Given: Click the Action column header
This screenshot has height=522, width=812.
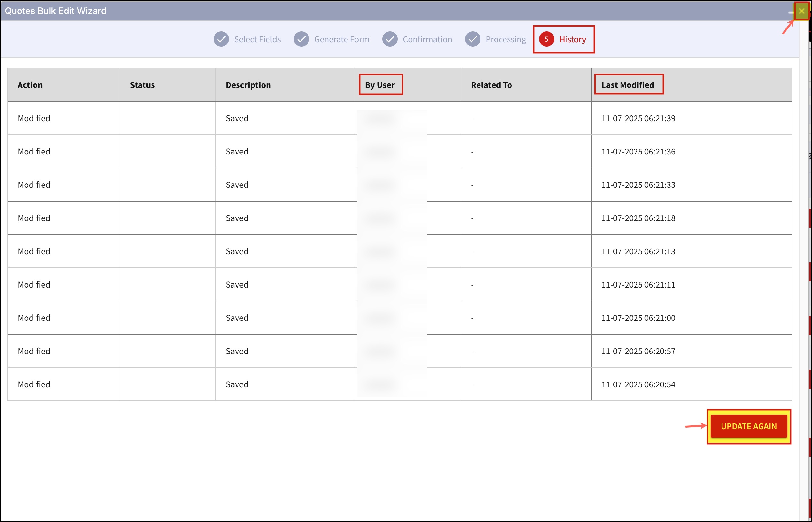Looking at the screenshot, I should (x=30, y=85).
